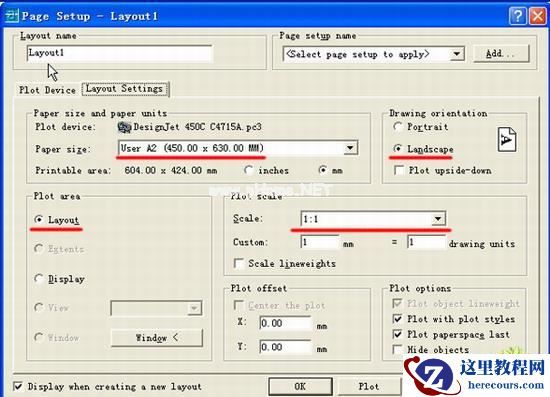
Task: Toggle Scale lineweights checkbox
Action: [x=239, y=263]
